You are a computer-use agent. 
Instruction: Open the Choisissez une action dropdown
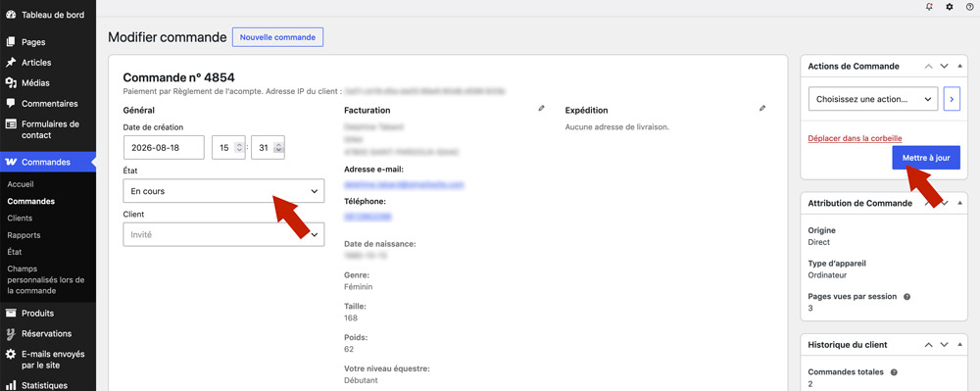tap(873, 99)
